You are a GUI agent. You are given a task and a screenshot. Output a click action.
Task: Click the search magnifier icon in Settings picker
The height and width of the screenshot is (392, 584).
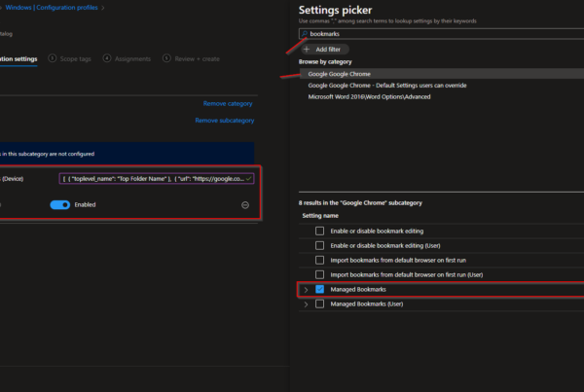click(x=305, y=33)
